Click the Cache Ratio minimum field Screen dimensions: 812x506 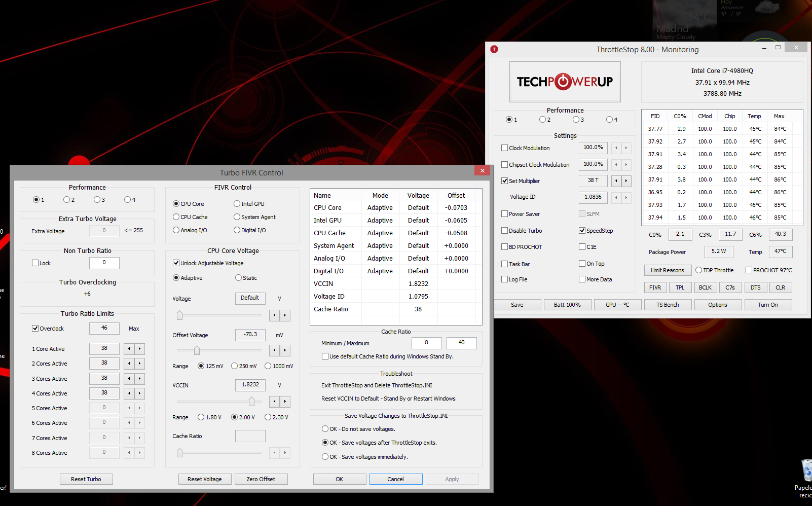[x=427, y=343]
